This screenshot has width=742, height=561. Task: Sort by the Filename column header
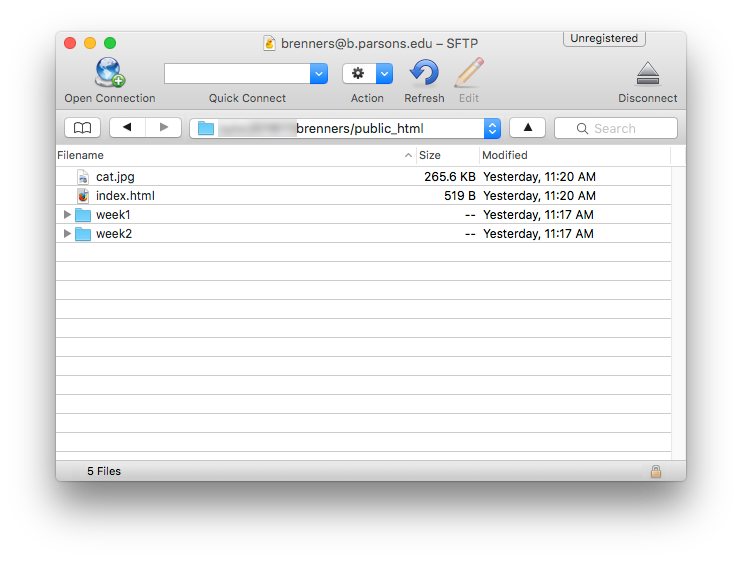point(235,155)
